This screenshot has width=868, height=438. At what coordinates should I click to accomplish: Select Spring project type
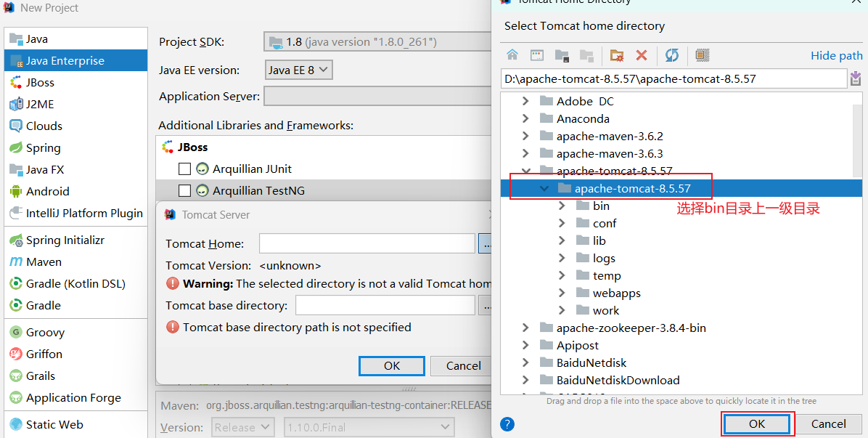click(x=75, y=148)
